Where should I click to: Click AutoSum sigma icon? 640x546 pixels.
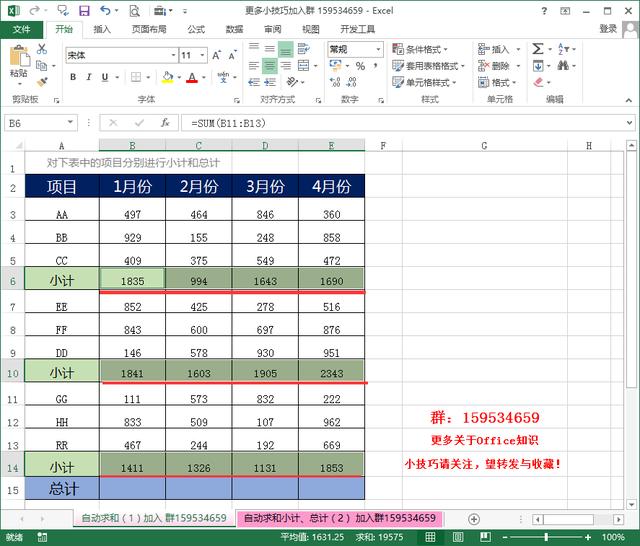[x=538, y=49]
